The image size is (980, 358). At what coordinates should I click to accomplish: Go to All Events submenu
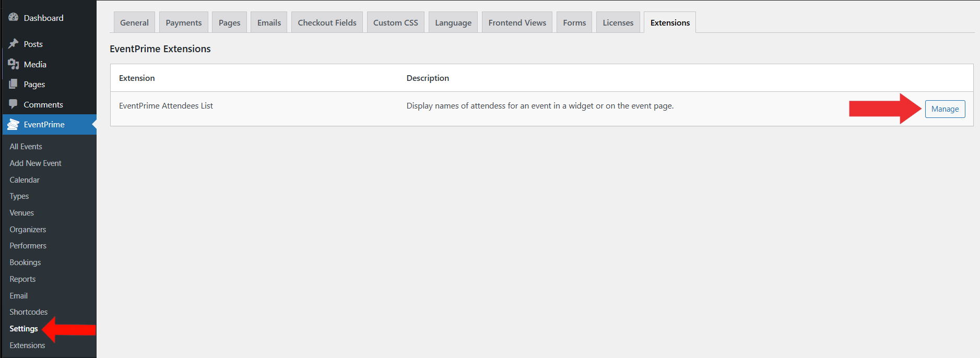26,147
